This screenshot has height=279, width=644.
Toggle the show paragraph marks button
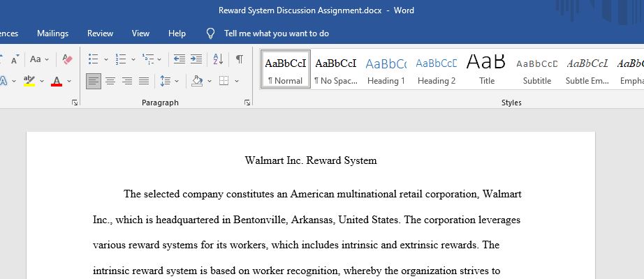[x=239, y=59]
